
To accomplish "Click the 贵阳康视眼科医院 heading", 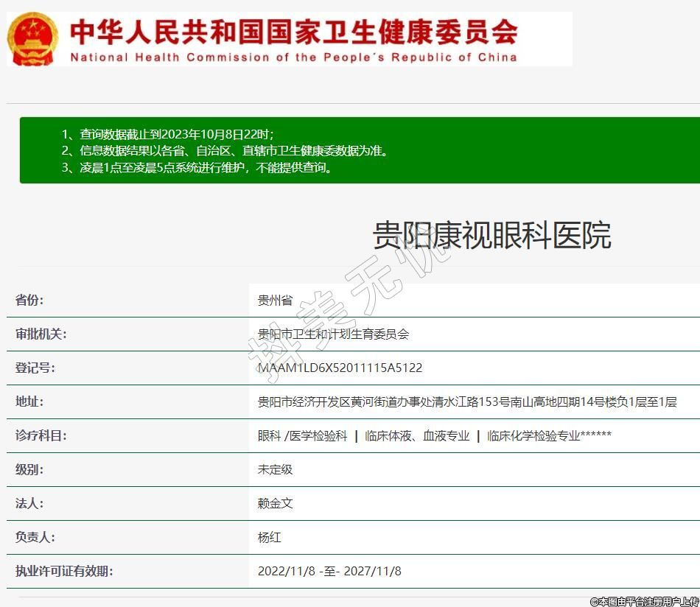I will coord(491,236).
